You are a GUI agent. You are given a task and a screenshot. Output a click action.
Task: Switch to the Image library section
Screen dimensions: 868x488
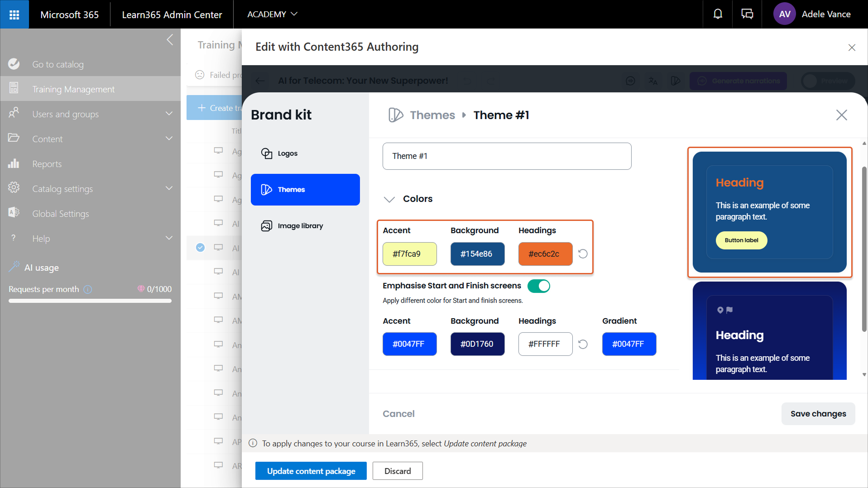coord(300,226)
